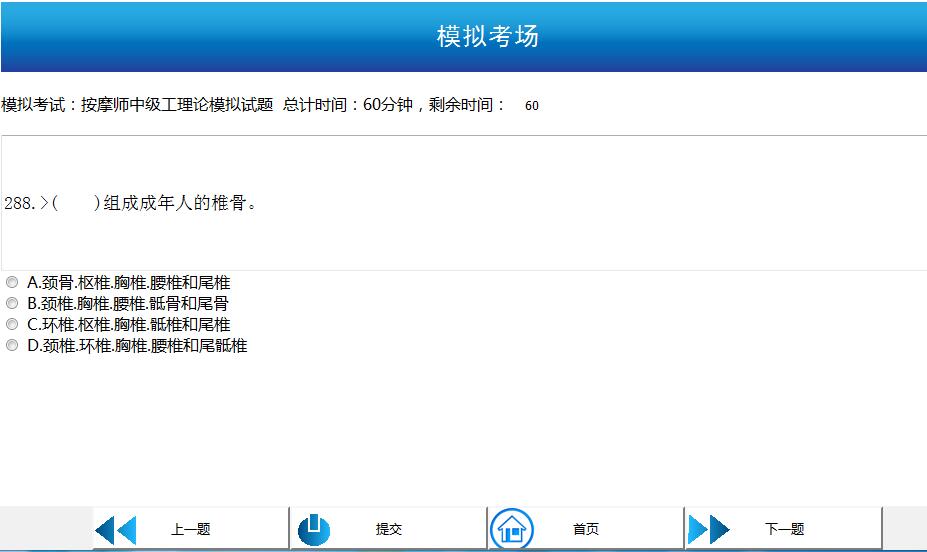Return home via the 首页 label
The image size is (927, 552).
[586, 530]
